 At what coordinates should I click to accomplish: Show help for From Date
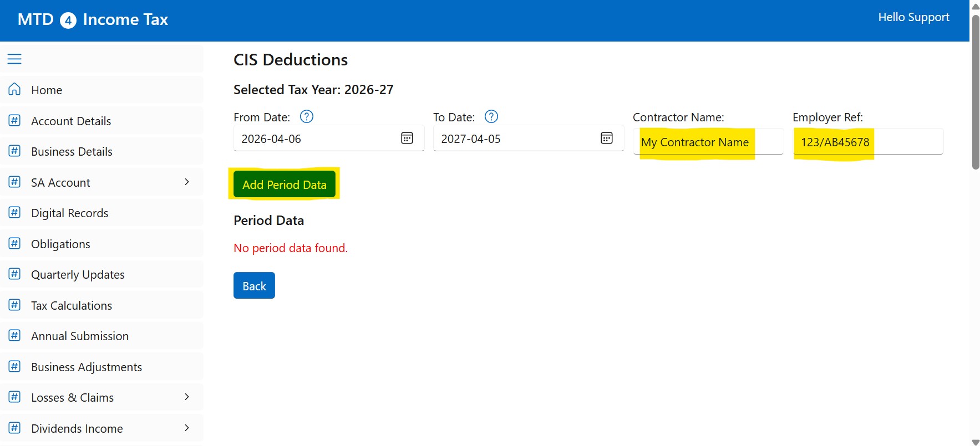[307, 116]
